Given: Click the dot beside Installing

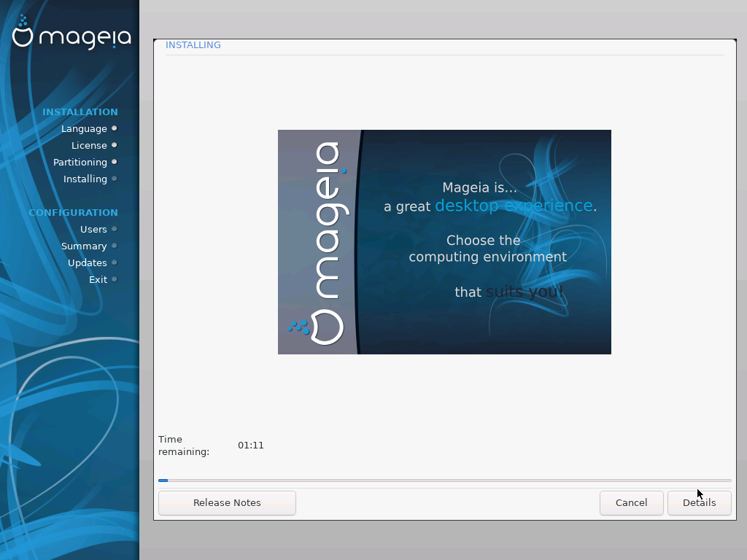Looking at the screenshot, I should 115,179.
